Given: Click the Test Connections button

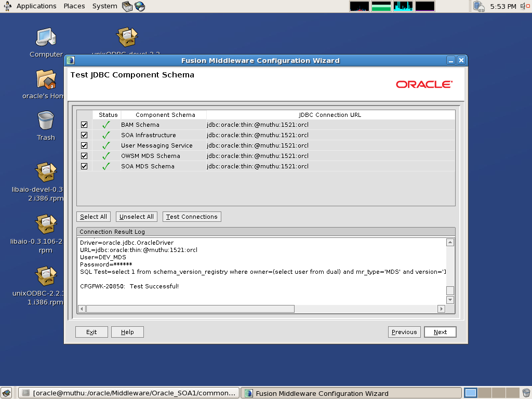Looking at the screenshot, I should pos(192,217).
